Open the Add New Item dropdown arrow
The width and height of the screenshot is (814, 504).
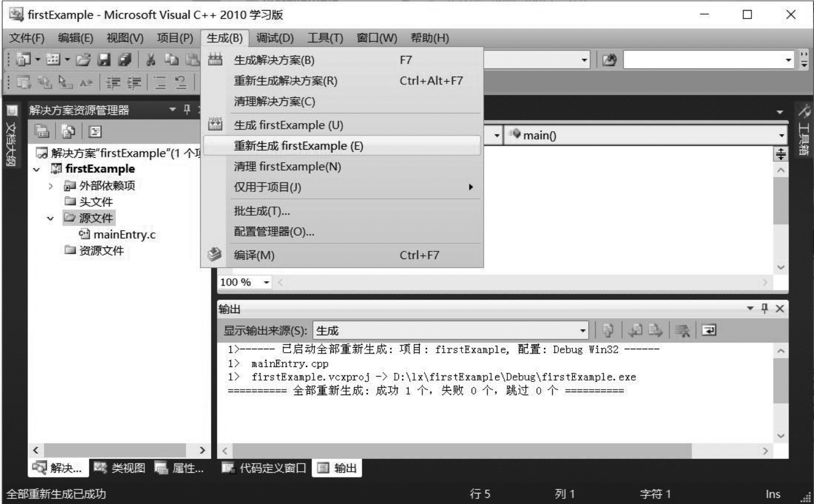click(x=67, y=59)
